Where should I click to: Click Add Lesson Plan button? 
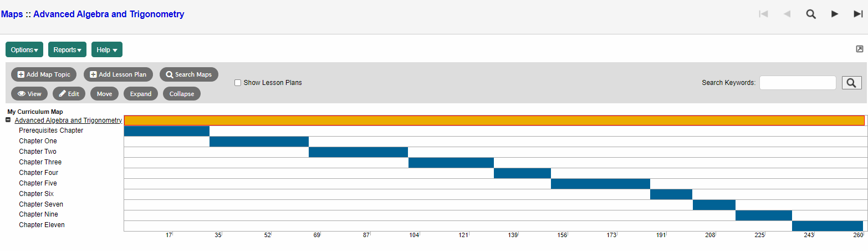[x=118, y=74]
